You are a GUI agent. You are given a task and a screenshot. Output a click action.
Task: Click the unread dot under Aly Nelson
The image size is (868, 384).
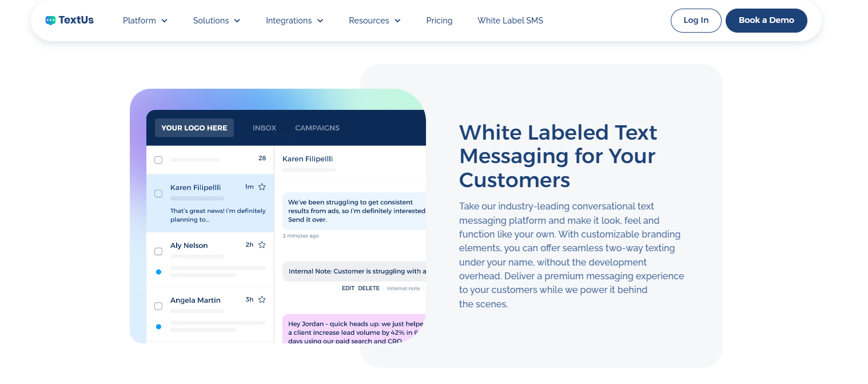[x=158, y=271]
